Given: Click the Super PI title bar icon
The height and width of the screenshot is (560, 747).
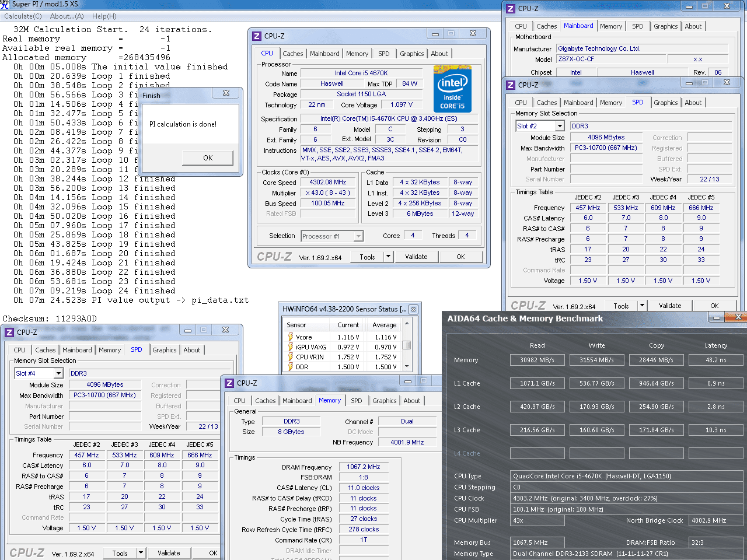Looking at the screenshot, I should coord(5,4).
